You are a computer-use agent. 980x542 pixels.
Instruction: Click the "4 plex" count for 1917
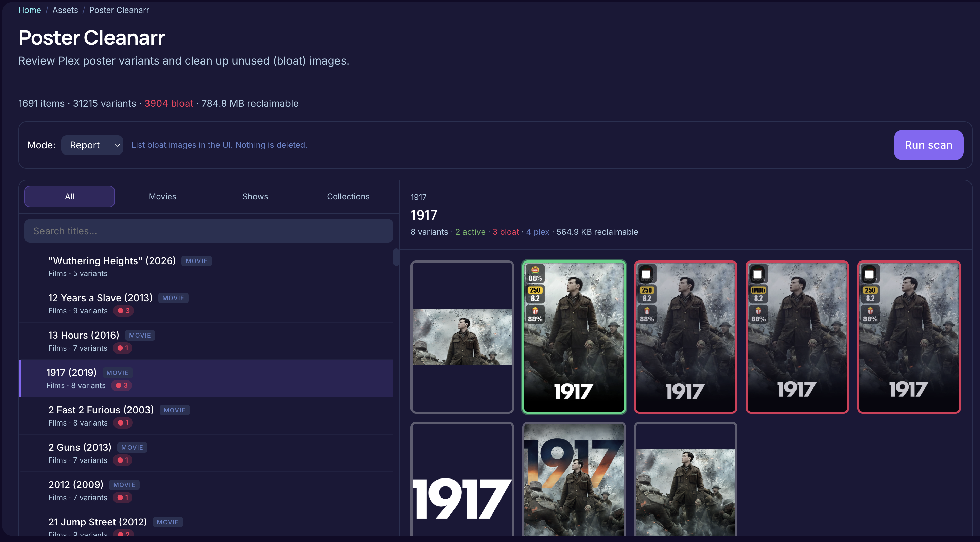click(538, 232)
